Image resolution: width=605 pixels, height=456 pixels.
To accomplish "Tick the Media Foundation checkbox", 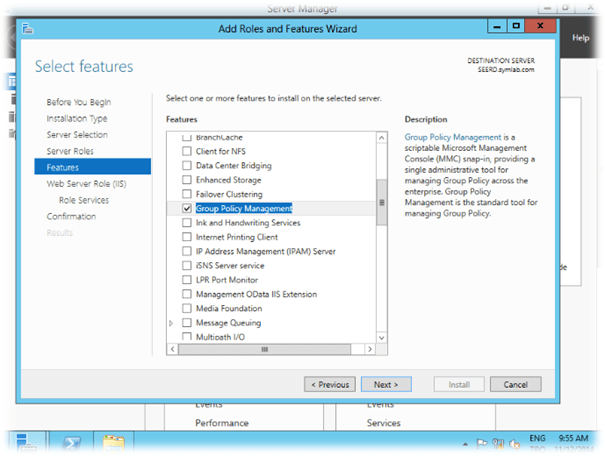I will click(x=186, y=309).
